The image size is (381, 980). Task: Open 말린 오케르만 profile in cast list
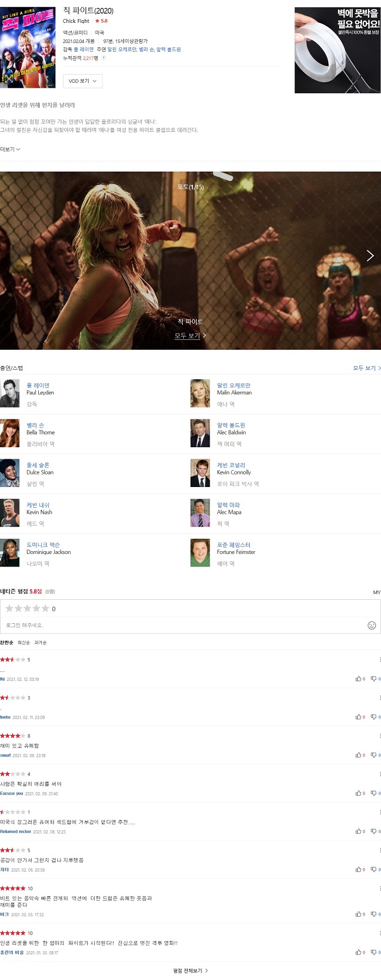233,385
